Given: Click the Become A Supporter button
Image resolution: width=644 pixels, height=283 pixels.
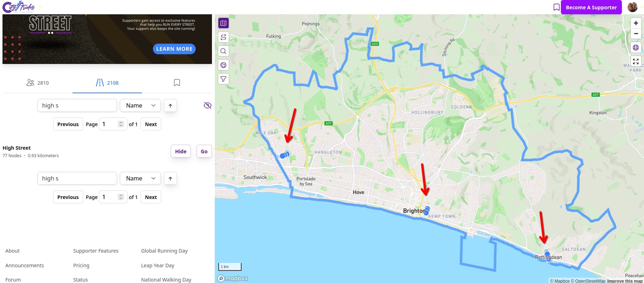Looking at the screenshot, I should coord(591,7).
